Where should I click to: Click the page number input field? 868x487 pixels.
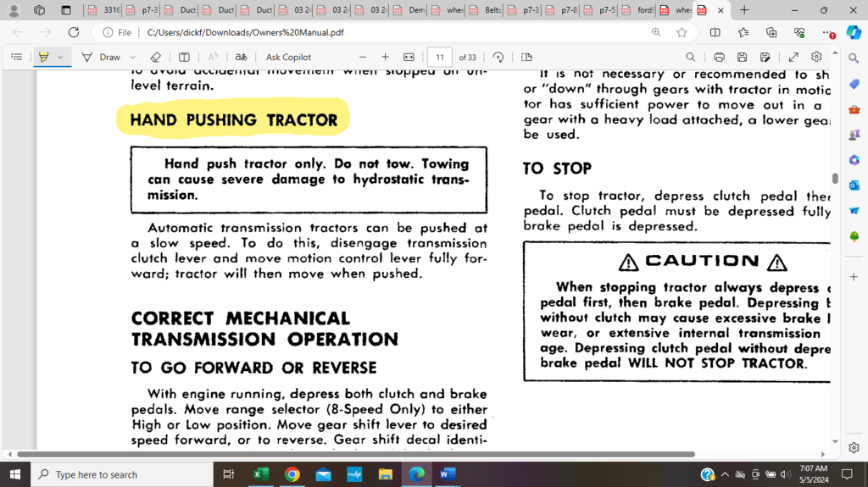pos(439,57)
